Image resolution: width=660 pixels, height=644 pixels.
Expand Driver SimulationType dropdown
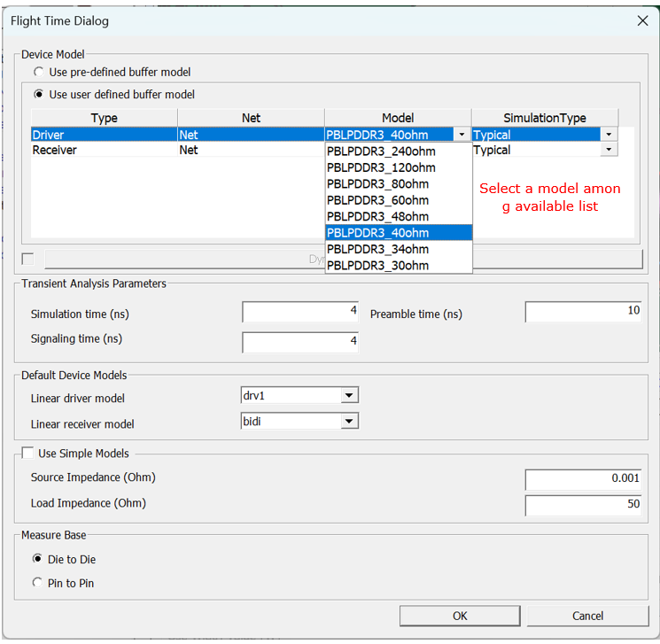(x=609, y=135)
